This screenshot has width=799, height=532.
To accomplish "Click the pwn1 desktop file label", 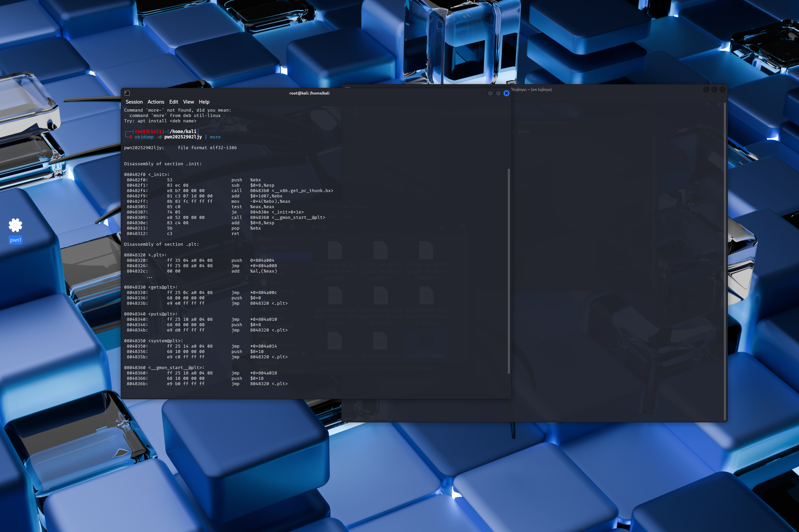I will 15,240.
